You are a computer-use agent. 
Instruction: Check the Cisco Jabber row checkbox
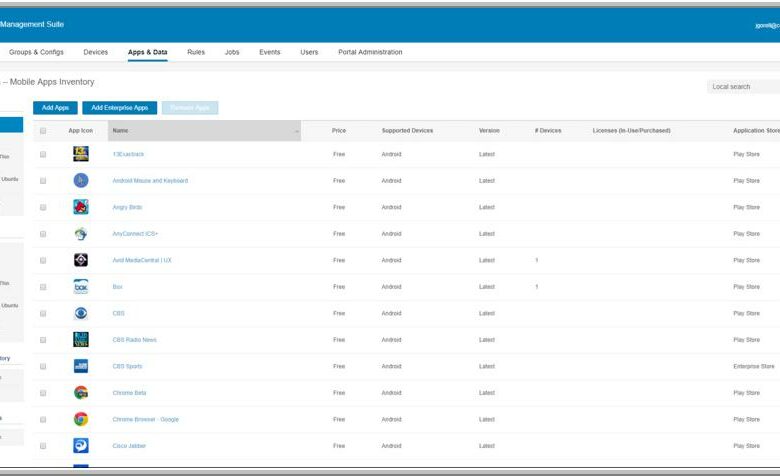pos(43,446)
